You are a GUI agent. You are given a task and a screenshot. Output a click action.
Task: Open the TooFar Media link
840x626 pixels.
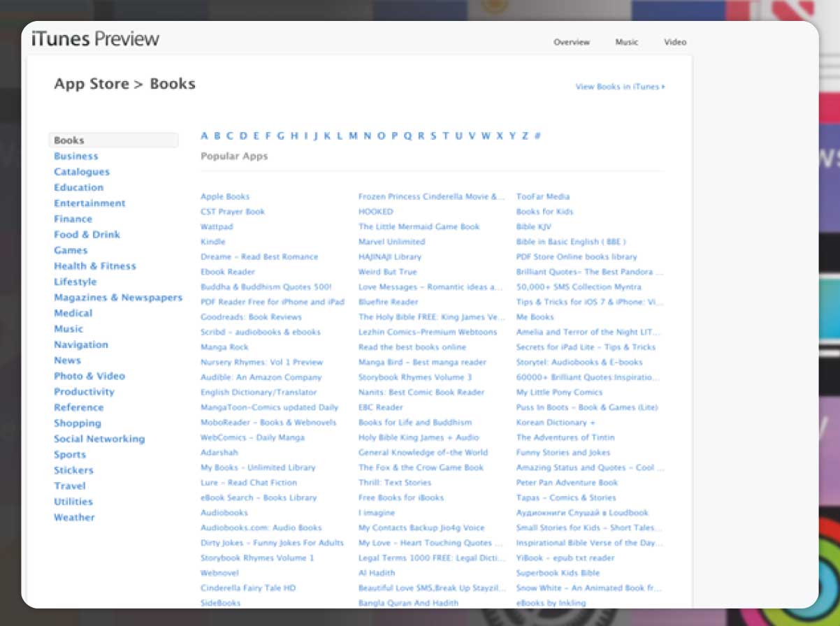pyautogui.click(x=543, y=197)
